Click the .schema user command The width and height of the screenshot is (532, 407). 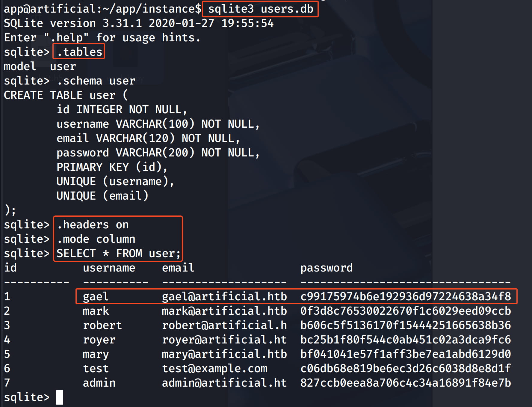pos(96,81)
